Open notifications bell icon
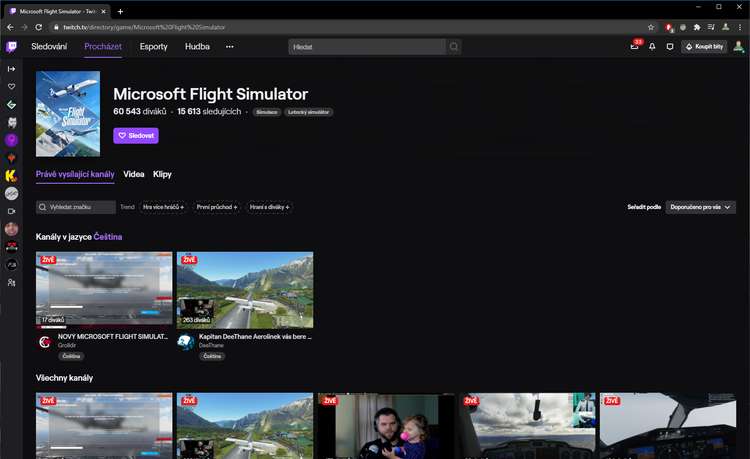 point(652,46)
